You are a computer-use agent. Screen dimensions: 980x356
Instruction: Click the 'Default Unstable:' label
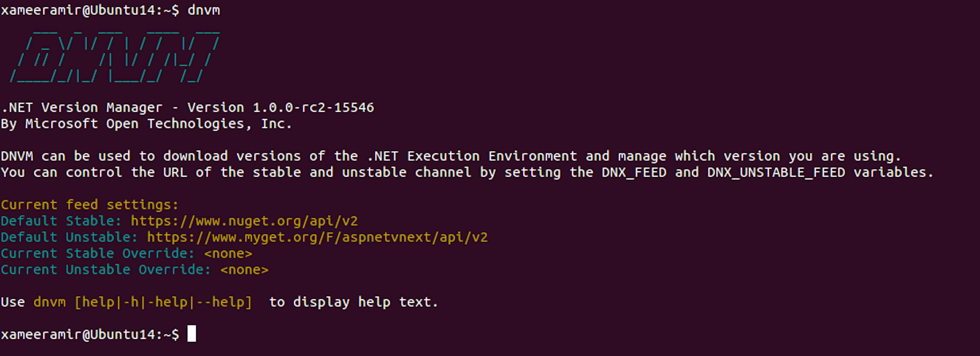[69, 238]
